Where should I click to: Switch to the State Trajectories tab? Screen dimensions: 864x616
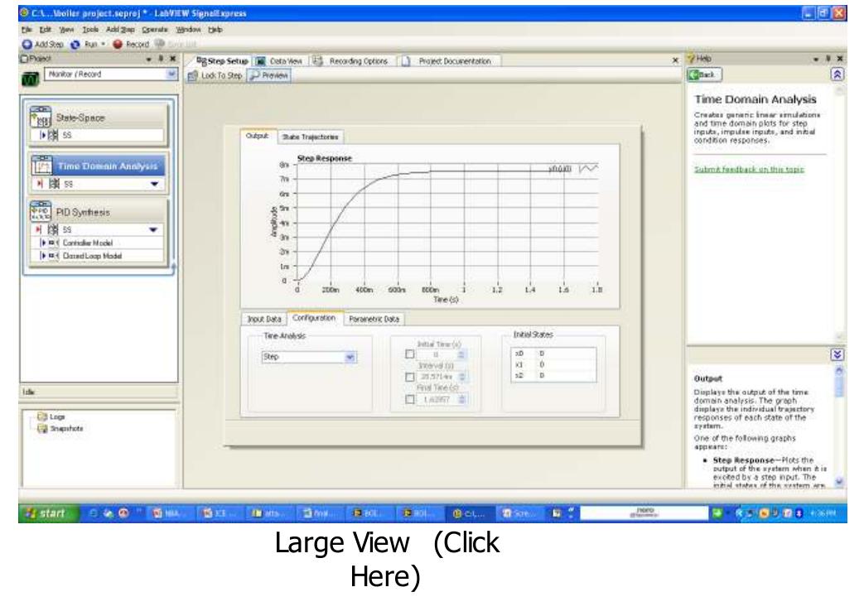click(310, 137)
